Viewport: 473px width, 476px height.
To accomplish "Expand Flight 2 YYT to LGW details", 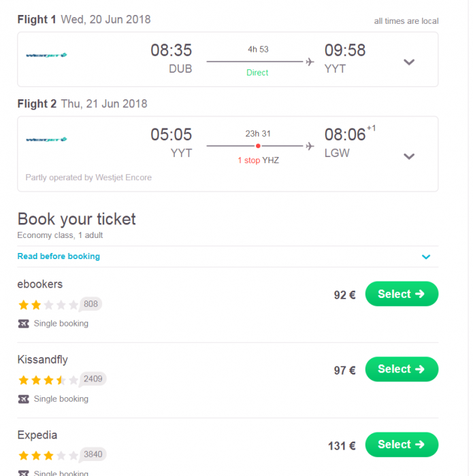I will coord(409,156).
